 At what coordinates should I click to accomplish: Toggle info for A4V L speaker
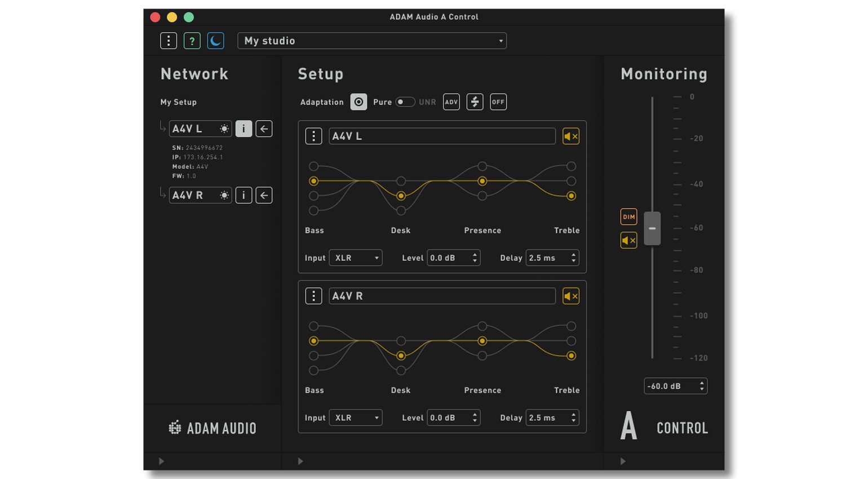click(x=243, y=129)
